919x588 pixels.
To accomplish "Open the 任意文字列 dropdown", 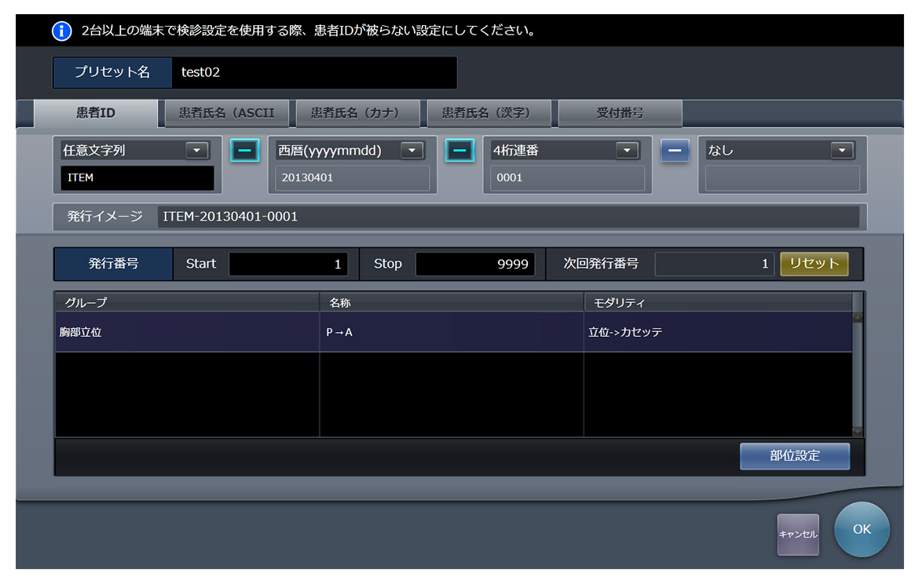I will pyautogui.click(x=196, y=151).
